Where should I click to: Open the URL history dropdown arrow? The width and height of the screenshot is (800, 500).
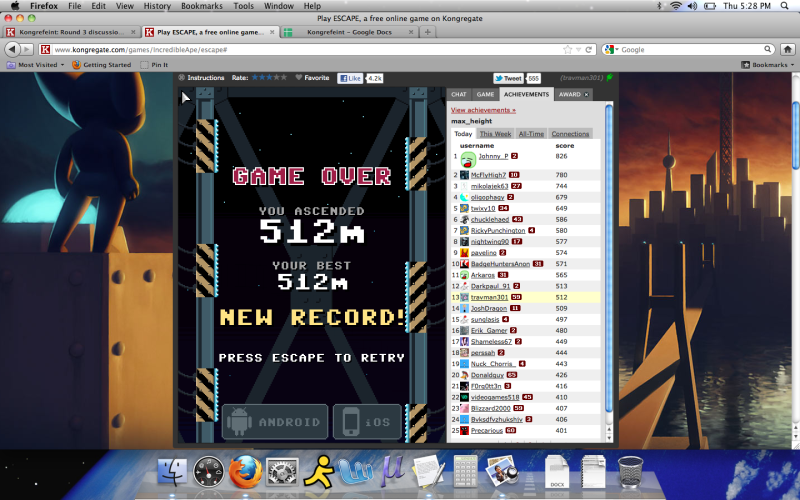click(579, 49)
